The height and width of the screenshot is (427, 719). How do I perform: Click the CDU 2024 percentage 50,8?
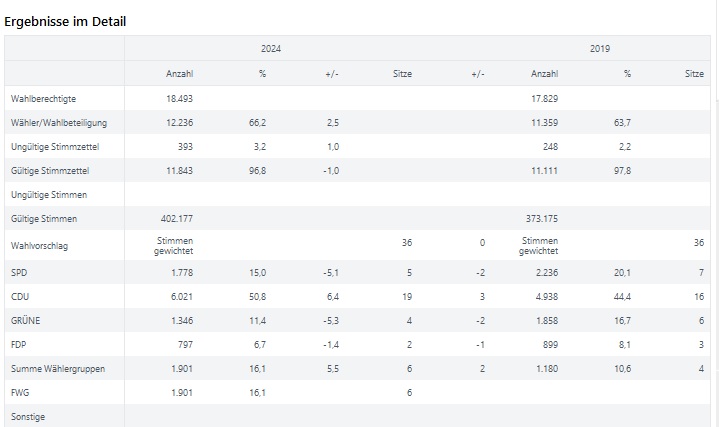[257, 297]
